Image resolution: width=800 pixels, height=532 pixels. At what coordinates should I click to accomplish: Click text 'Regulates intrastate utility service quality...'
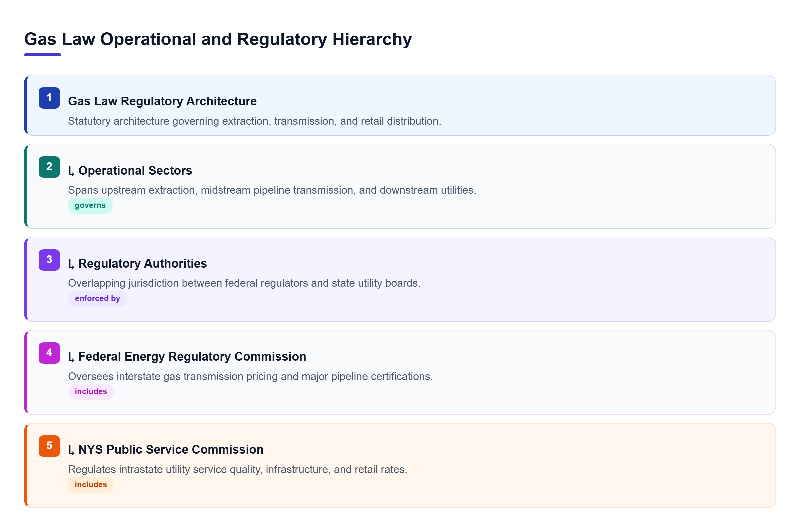237,469
